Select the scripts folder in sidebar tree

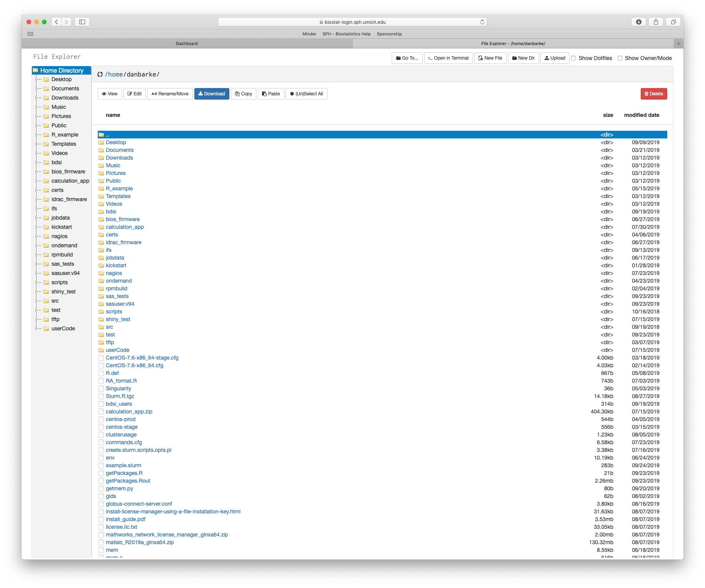click(x=58, y=282)
